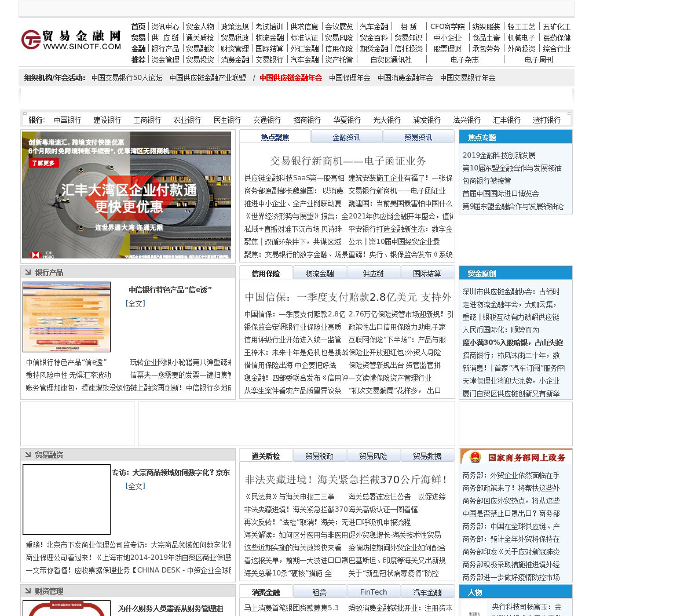Click the 贸易金融网 site logo
The height and width of the screenshot is (616, 695).
coord(71,40)
